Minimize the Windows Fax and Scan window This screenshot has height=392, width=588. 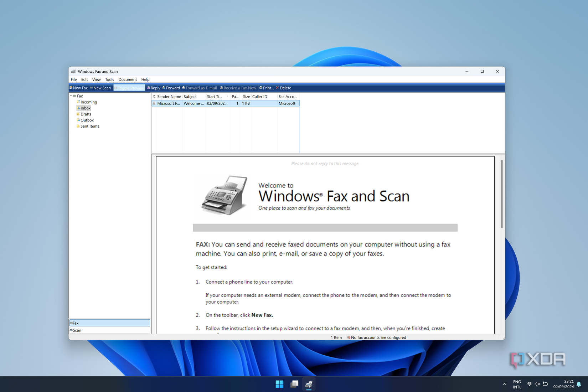(x=467, y=72)
